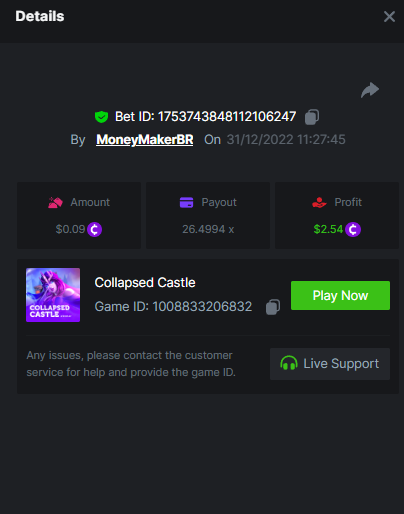Click the green verified shield icon

pos(101,117)
